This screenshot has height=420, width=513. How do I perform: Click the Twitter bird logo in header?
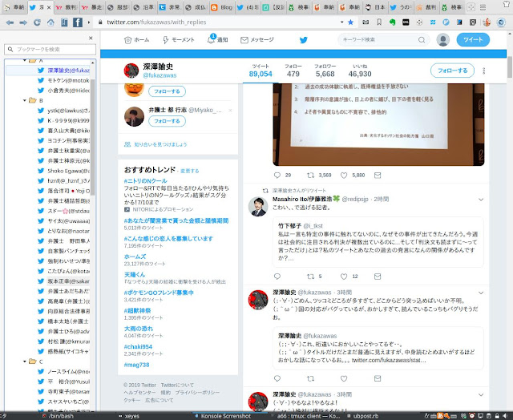pos(304,40)
